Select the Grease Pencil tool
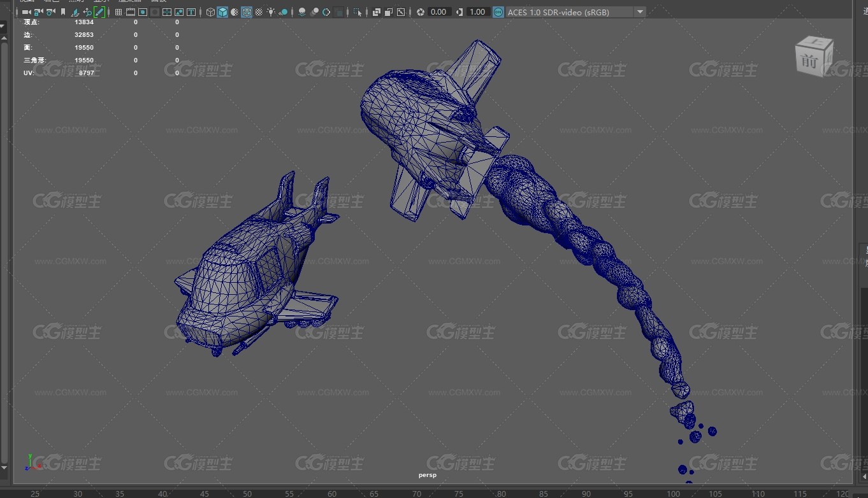 [99, 12]
